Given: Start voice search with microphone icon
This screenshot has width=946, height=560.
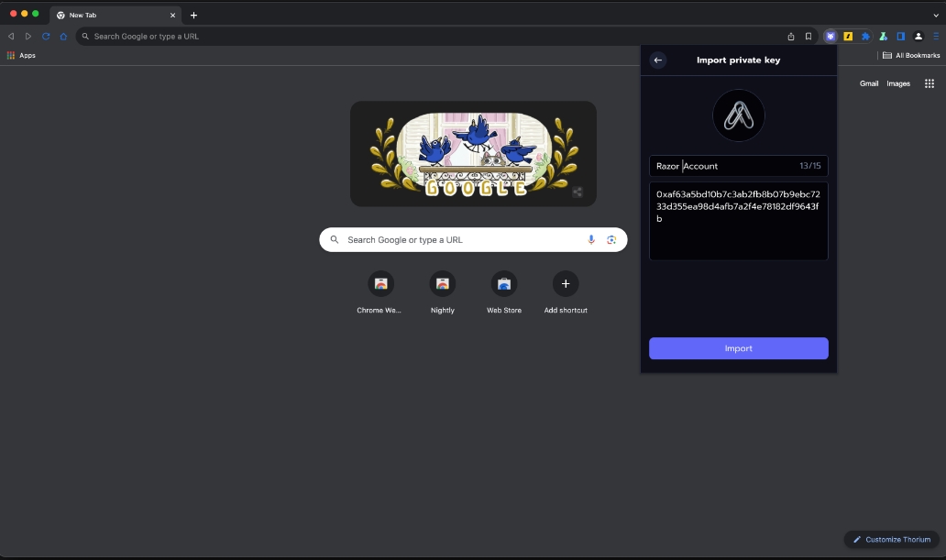Looking at the screenshot, I should pyautogui.click(x=591, y=239).
